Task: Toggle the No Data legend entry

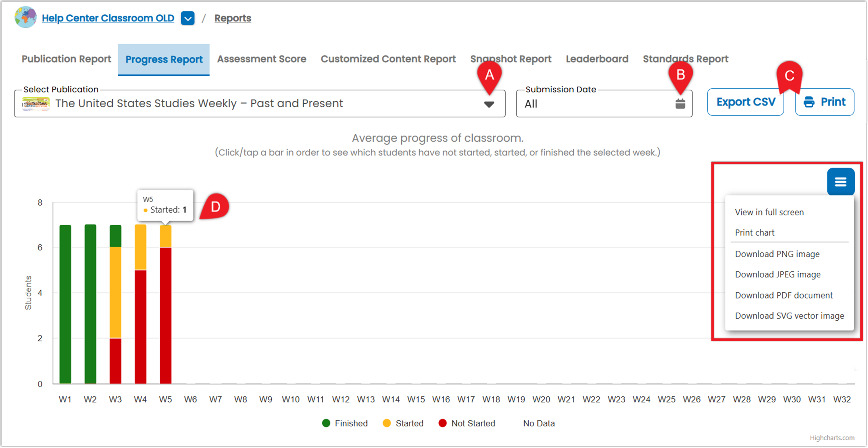Action: pyautogui.click(x=538, y=423)
